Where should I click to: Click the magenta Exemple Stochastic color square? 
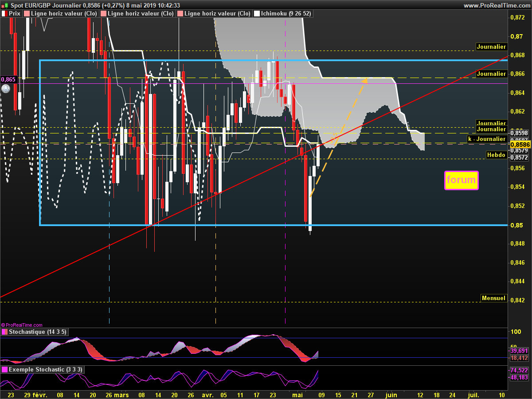(x=4, y=369)
